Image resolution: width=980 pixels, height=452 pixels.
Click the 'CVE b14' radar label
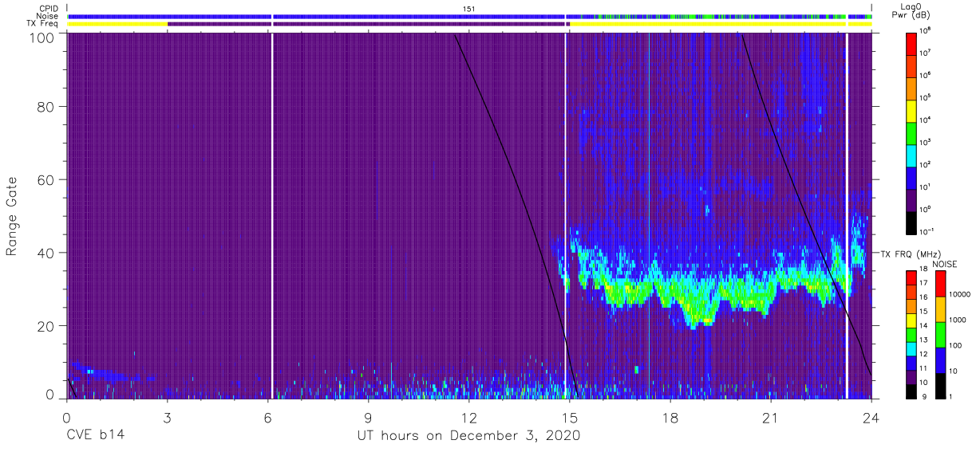click(x=95, y=436)
